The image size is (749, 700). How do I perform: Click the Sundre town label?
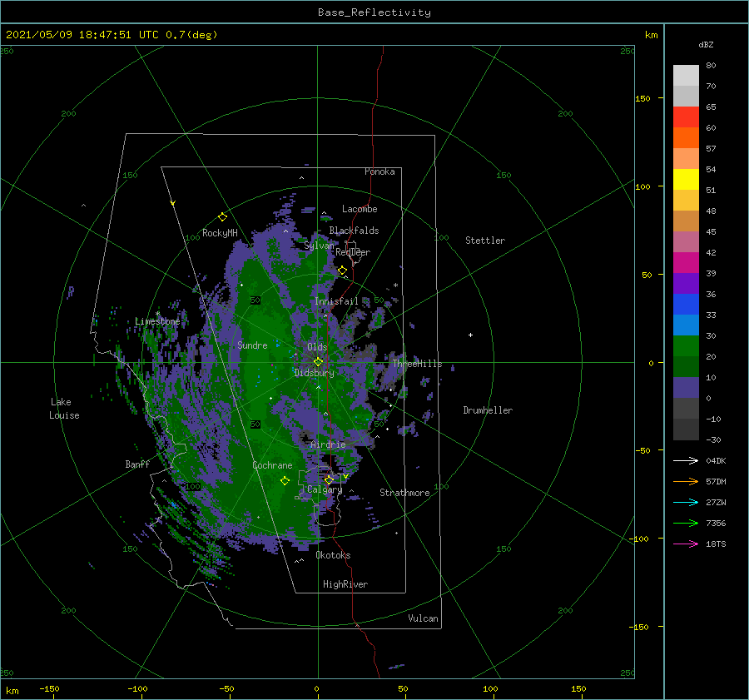252,345
